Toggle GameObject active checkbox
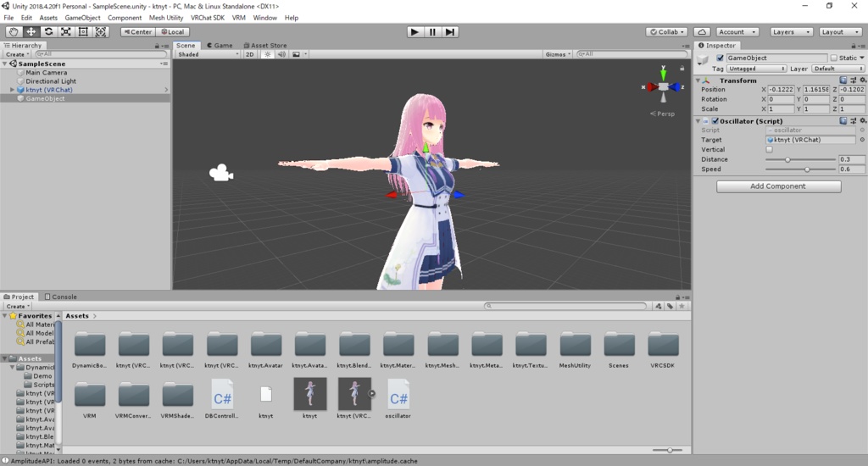 [x=721, y=58]
